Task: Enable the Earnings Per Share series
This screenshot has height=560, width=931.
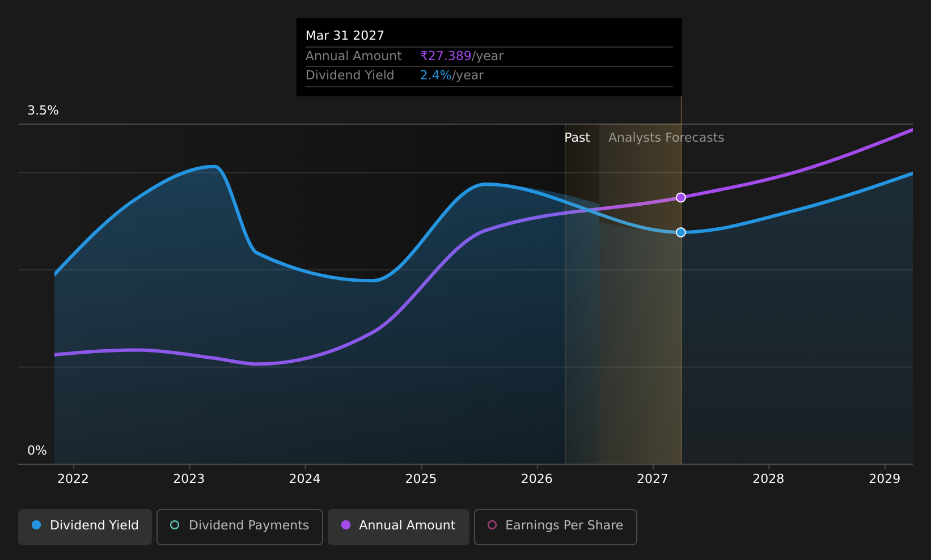Action: pos(555,527)
